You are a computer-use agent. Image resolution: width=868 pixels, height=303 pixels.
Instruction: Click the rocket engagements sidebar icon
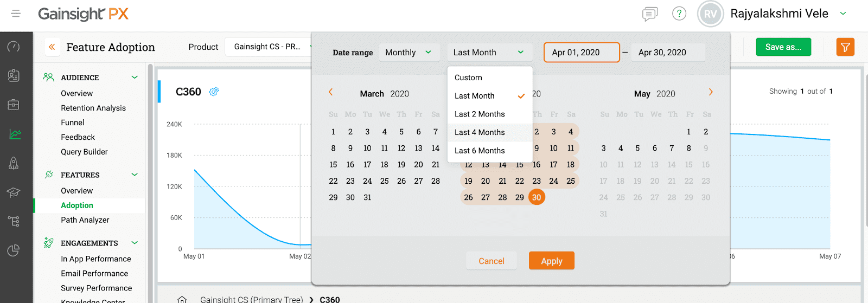(14, 163)
